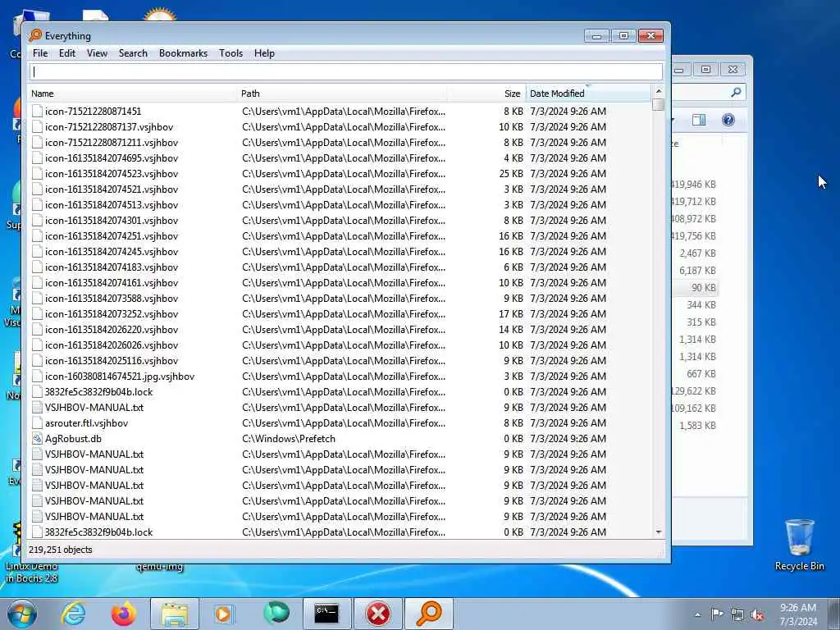Open the Edit menu
This screenshot has height=630, width=840.
pyautogui.click(x=67, y=53)
